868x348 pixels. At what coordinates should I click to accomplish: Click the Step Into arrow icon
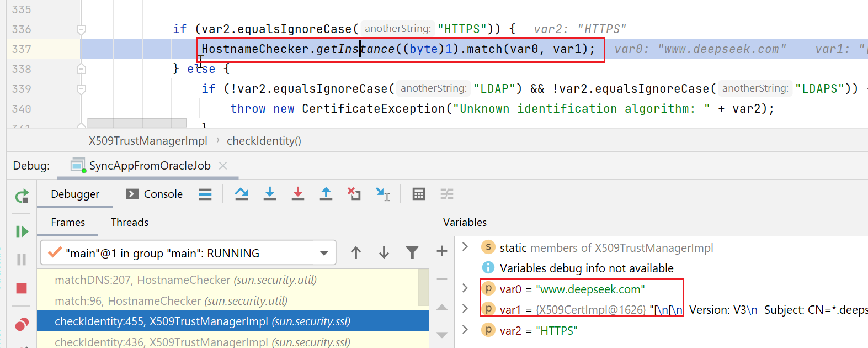pyautogui.click(x=269, y=194)
